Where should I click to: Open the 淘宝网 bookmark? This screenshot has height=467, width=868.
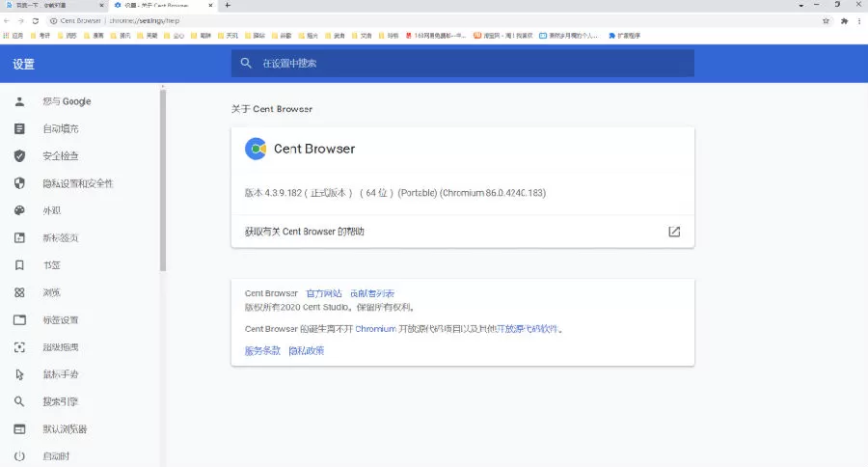[x=502, y=36]
